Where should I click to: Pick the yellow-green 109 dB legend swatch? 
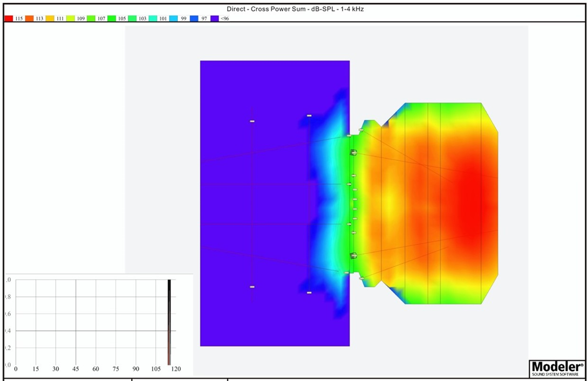click(x=70, y=18)
